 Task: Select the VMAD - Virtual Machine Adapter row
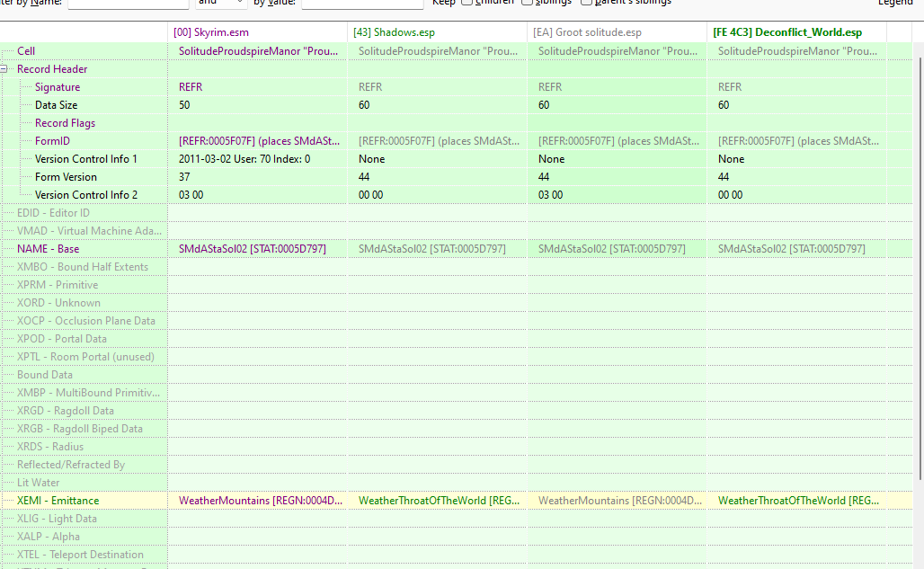coord(457,231)
